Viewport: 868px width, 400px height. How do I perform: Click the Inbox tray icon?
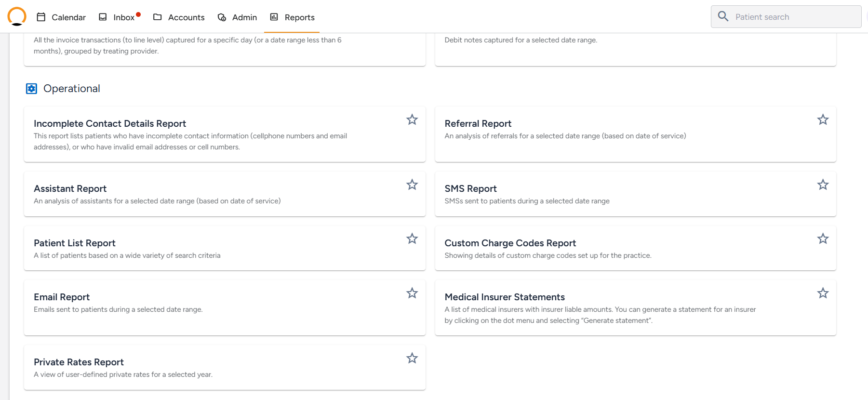(x=103, y=17)
